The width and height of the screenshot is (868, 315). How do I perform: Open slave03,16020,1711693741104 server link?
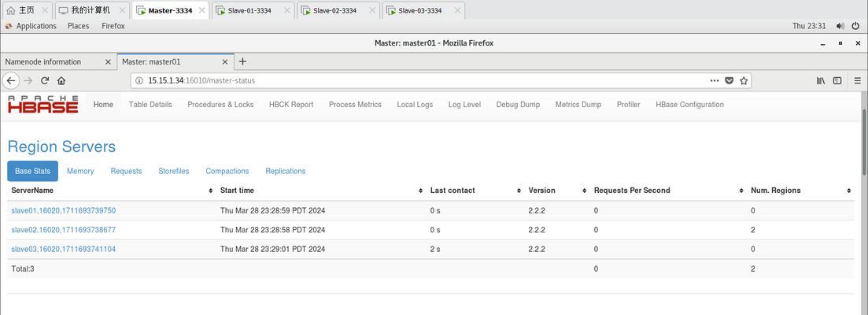(64, 249)
